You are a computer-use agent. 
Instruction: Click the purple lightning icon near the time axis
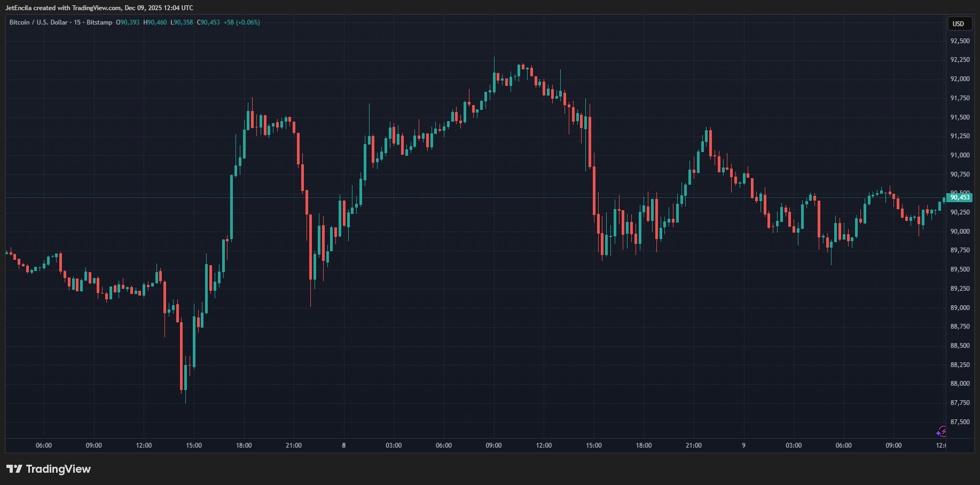(x=942, y=431)
